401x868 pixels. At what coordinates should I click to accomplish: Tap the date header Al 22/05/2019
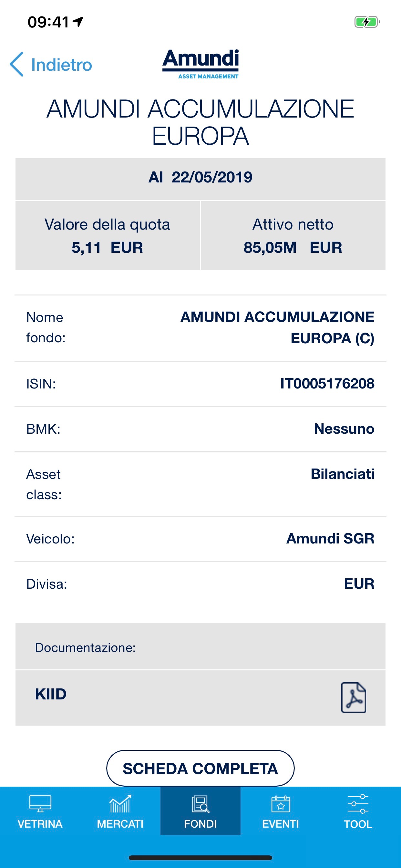coord(200,178)
